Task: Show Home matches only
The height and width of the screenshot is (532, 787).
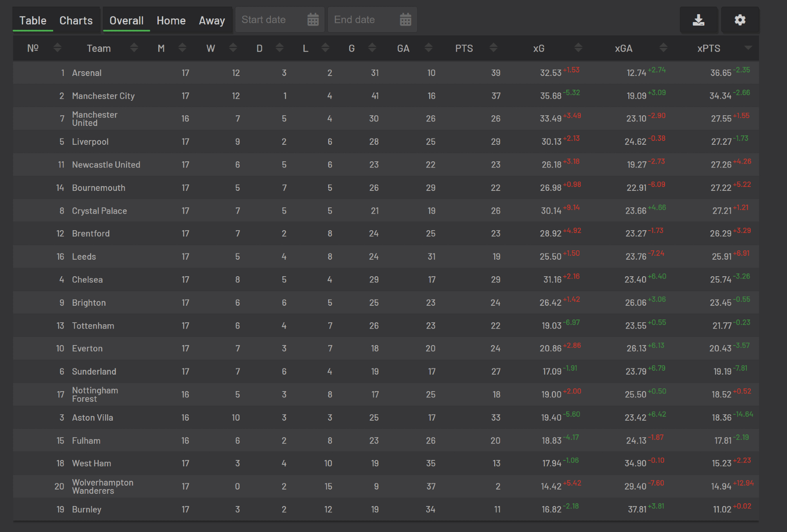Action: pos(171,20)
